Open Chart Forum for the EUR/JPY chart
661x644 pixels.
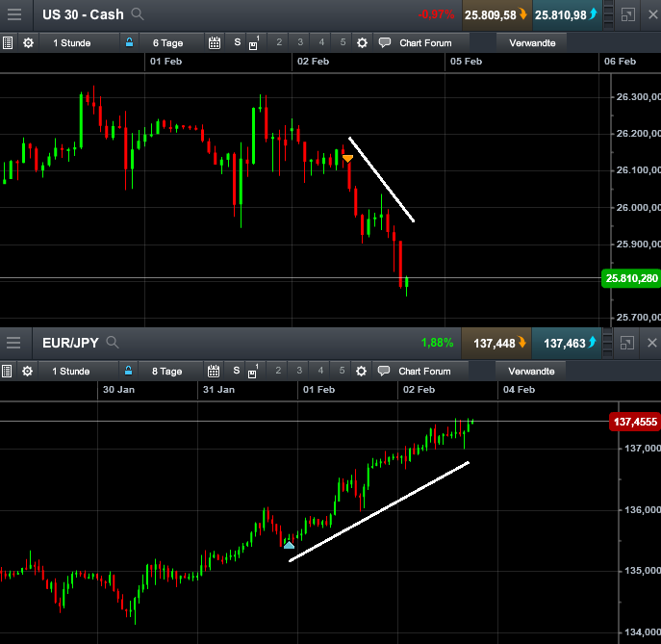pyautogui.click(x=416, y=372)
